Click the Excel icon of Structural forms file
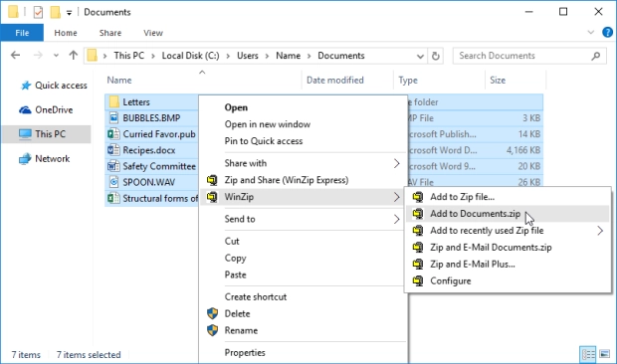The width and height of the screenshot is (617, 364). pyautogui.click(x=113, y=198)
